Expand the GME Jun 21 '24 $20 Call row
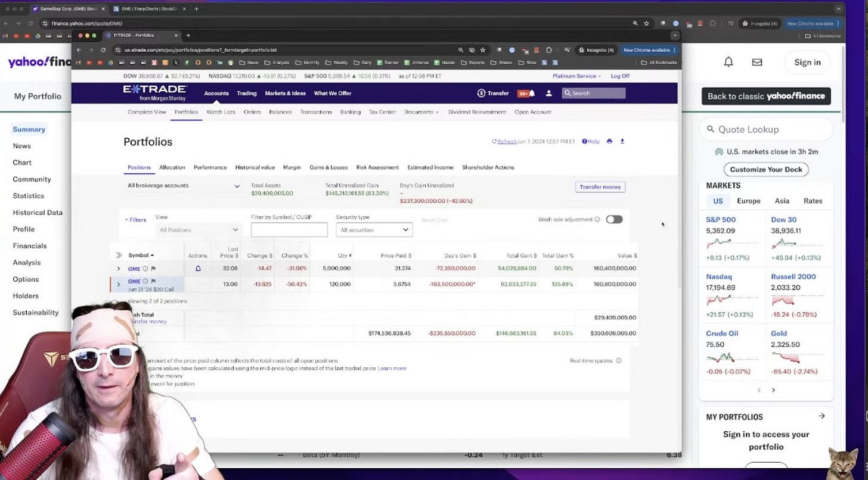This screenshot has width=868, height=480. pos(119,285)
